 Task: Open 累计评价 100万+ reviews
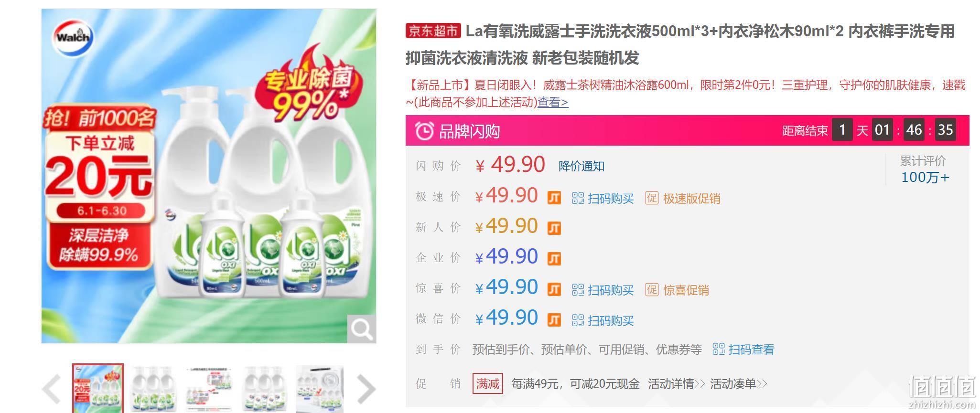pyautogui.click(x=925, y=169)
